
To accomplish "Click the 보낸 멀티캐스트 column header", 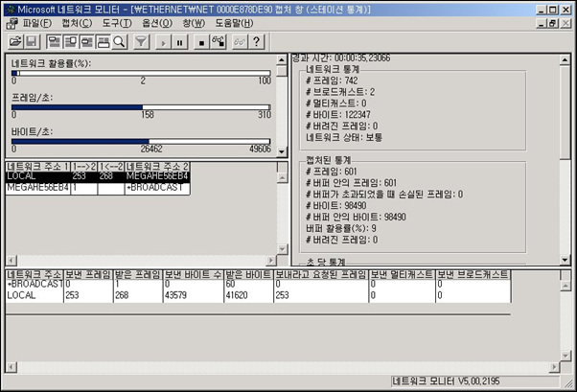I will coord(402,274).
